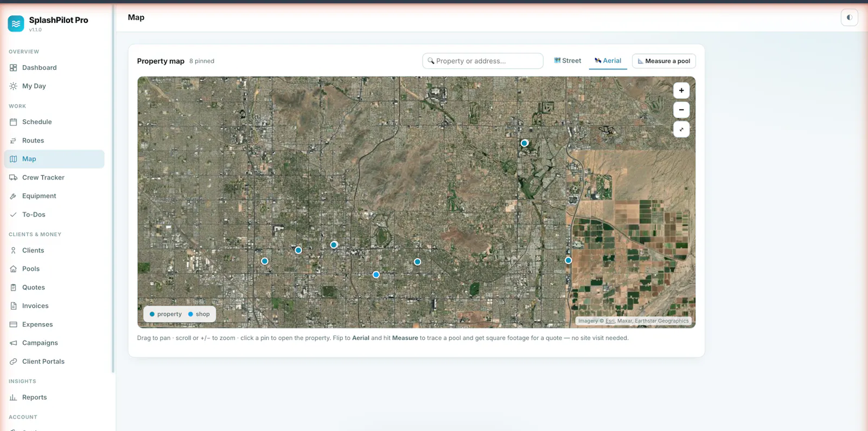This screenshot has height=431, width=868.
Task: Click the Client Portals link icon
Action: (14, 362)
